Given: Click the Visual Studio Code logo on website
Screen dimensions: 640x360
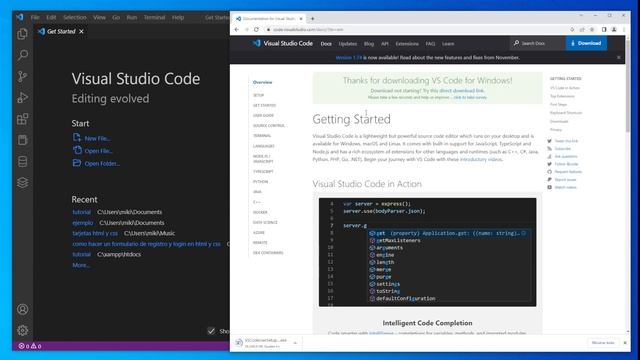Looking at the screenshot, I should (282, 43).
